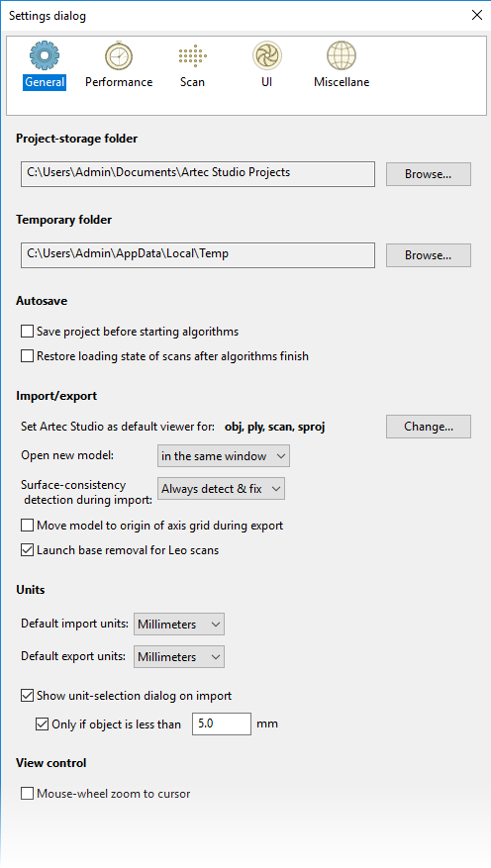Toggle Only if object is less than
Image resolution: width=491 pixels, height=868 pixels.
tap(42, 724)
